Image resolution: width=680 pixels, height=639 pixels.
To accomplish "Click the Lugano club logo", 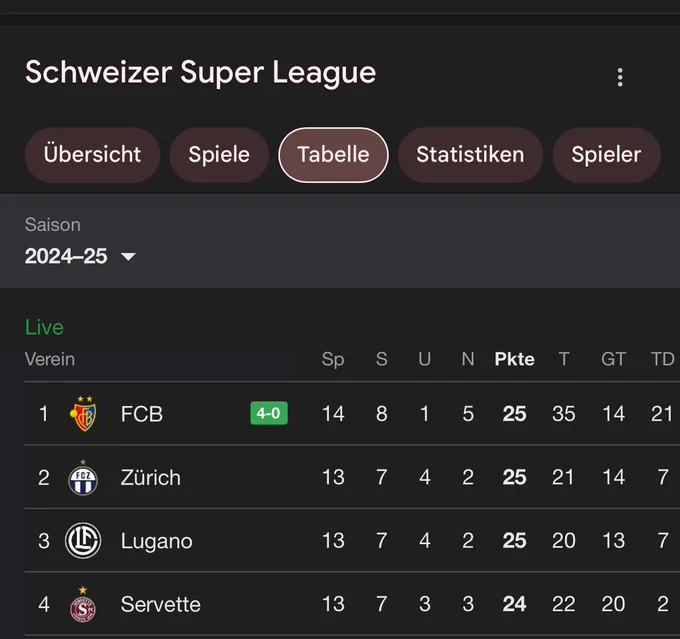I will coord(83,541).
